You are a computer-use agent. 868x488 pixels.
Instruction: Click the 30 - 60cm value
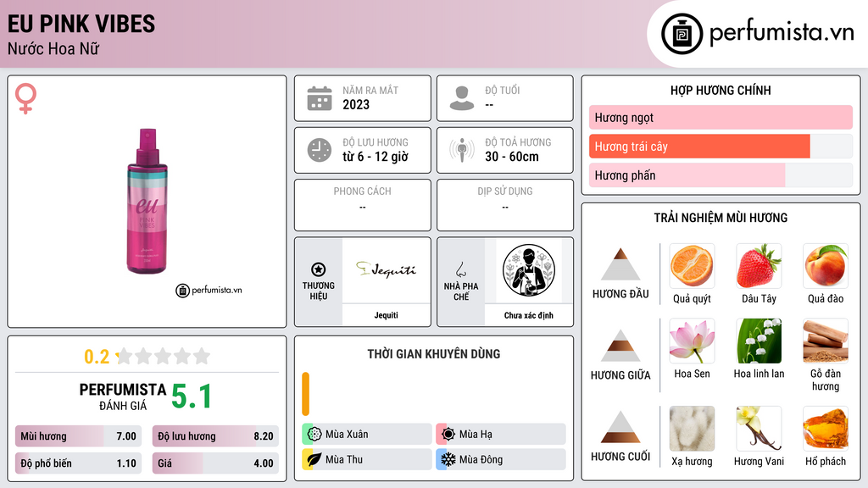(x=512, y=157)
